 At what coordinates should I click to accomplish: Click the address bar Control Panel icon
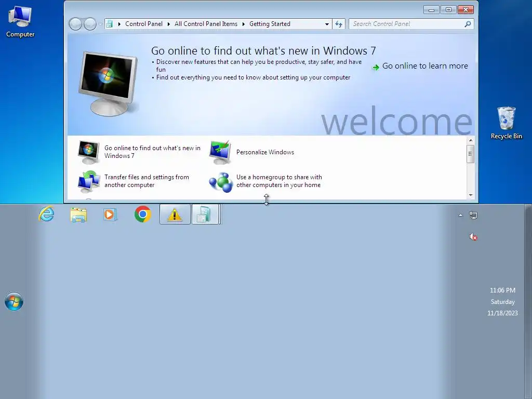point(109,24)
